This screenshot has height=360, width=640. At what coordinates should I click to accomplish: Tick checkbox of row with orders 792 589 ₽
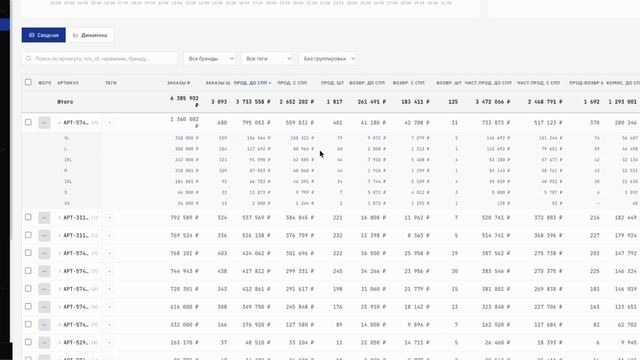coord(28,217)
